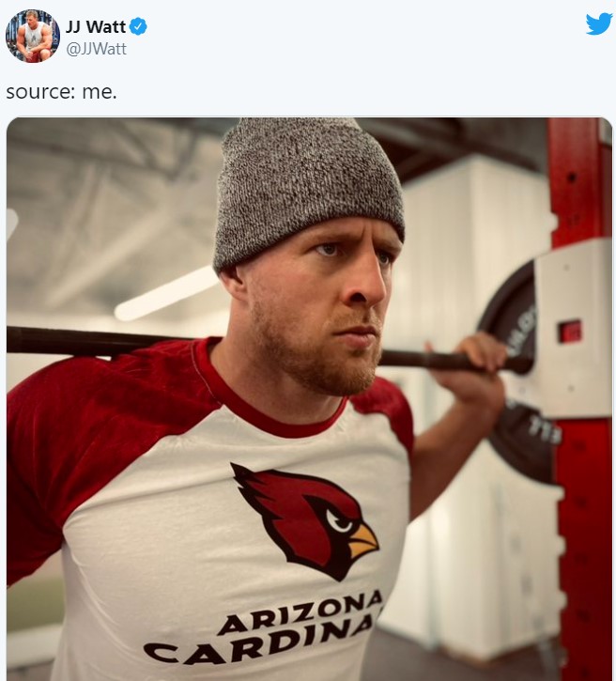Viewport: 616px width, 681px height.
Task: Click the red latch on white rack panel
Action: (570, 332)
